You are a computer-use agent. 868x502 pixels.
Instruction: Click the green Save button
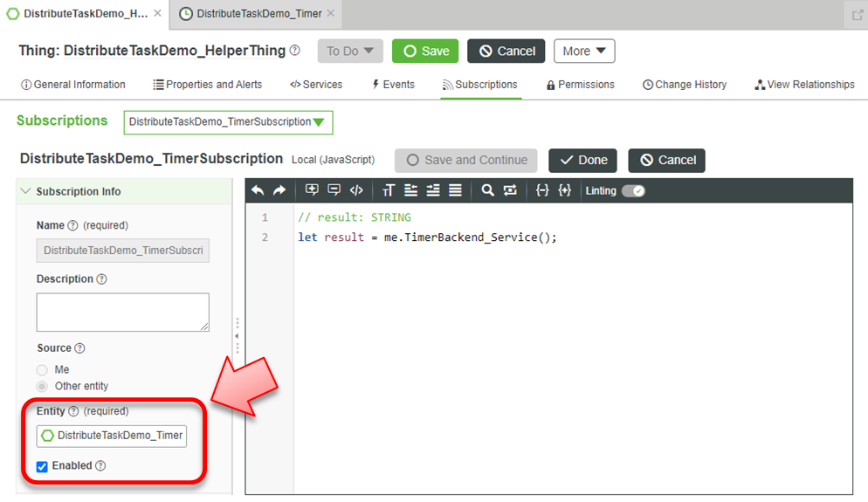click(x=425, y=51)
